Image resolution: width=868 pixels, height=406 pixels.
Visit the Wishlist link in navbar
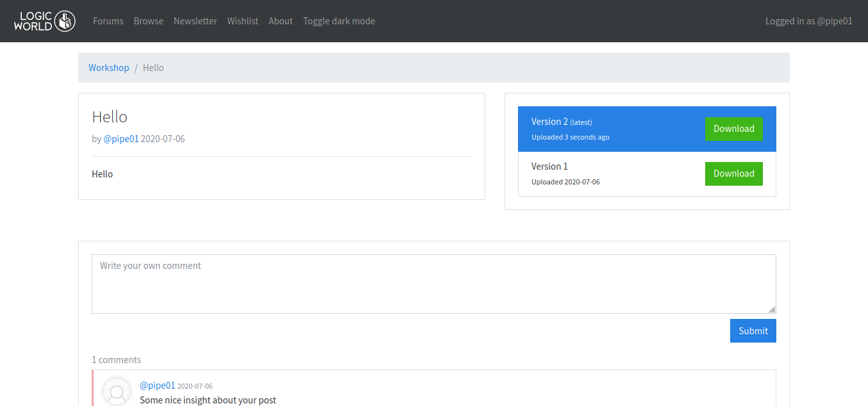click(242, 21)
